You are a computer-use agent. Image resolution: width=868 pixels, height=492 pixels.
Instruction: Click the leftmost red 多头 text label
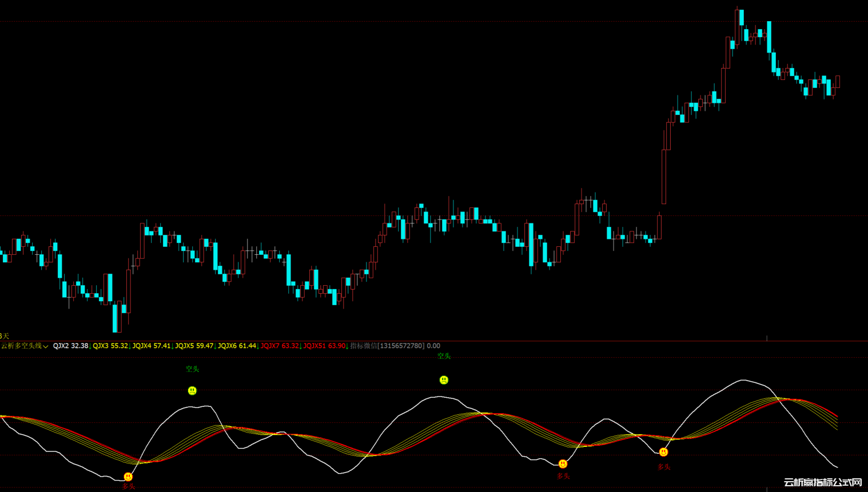pyautogui.click(x=129, y=486)
